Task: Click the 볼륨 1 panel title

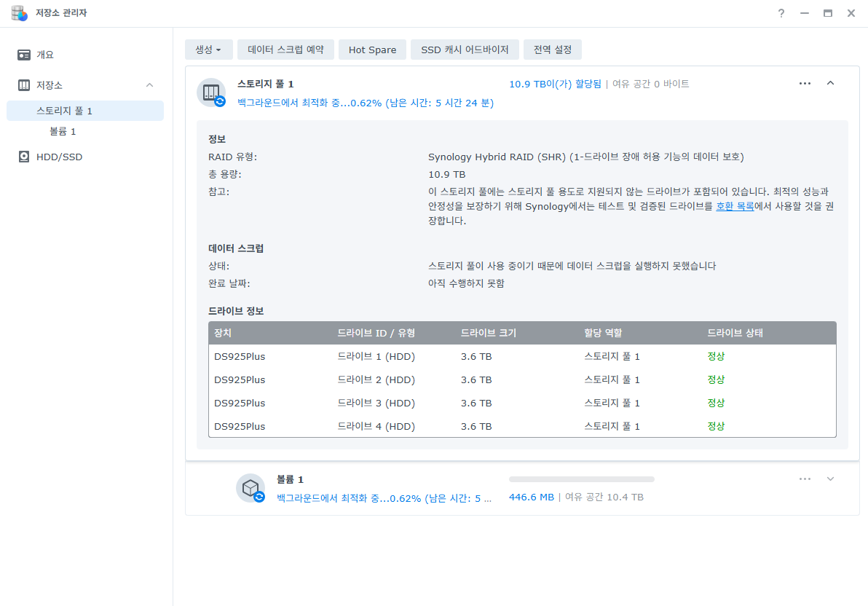Action: pos(290,480)
